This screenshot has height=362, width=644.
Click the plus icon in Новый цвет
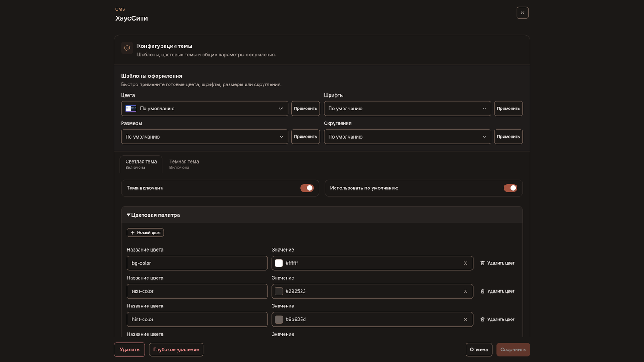pyautogui.click(x=132, y=233)
